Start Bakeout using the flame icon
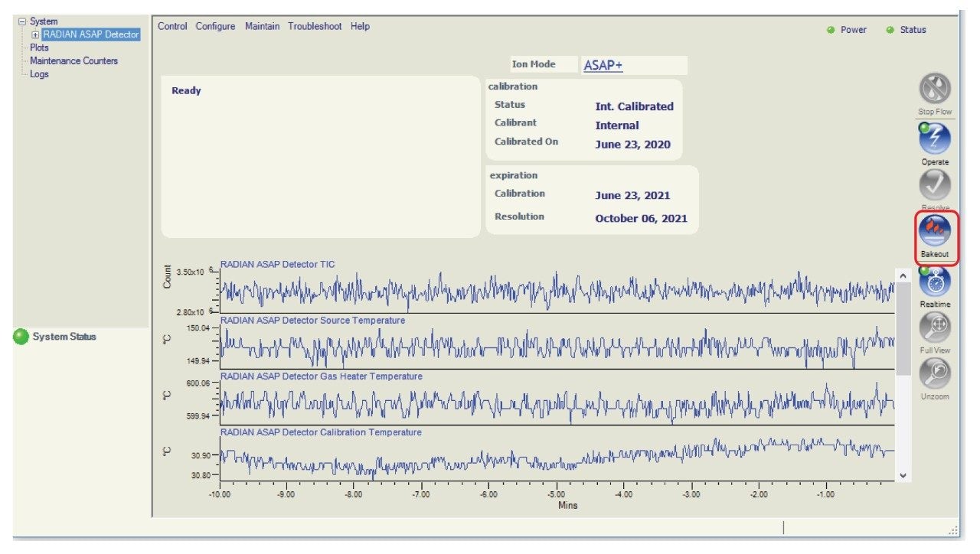Viewport: 980px width, 554px height. [x=934, y=231]
